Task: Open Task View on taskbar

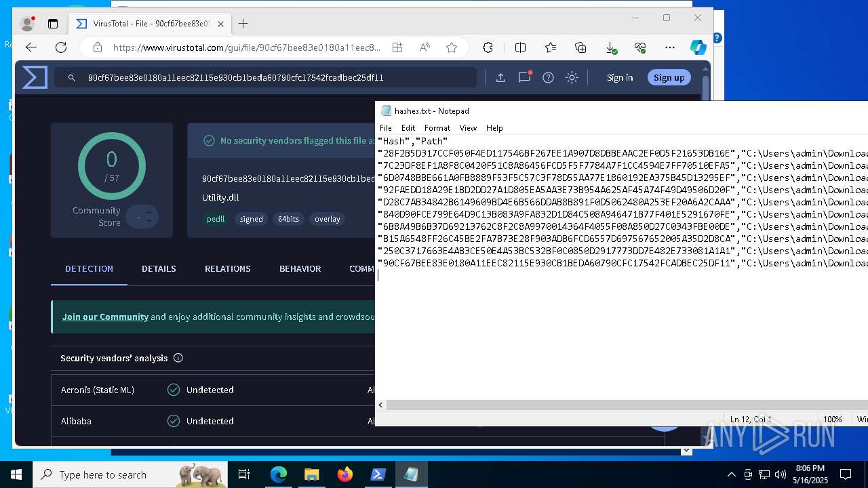Action: click(x=244, y=474)
